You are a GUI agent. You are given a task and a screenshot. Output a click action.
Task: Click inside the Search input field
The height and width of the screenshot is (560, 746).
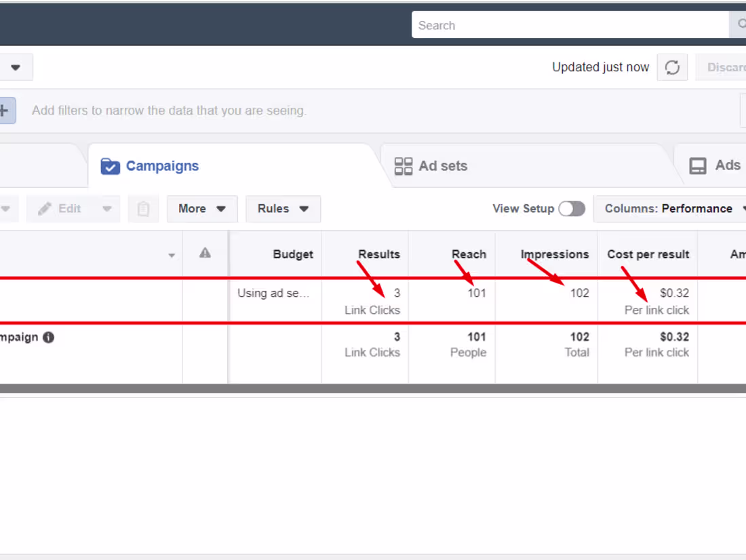(570, 24)
